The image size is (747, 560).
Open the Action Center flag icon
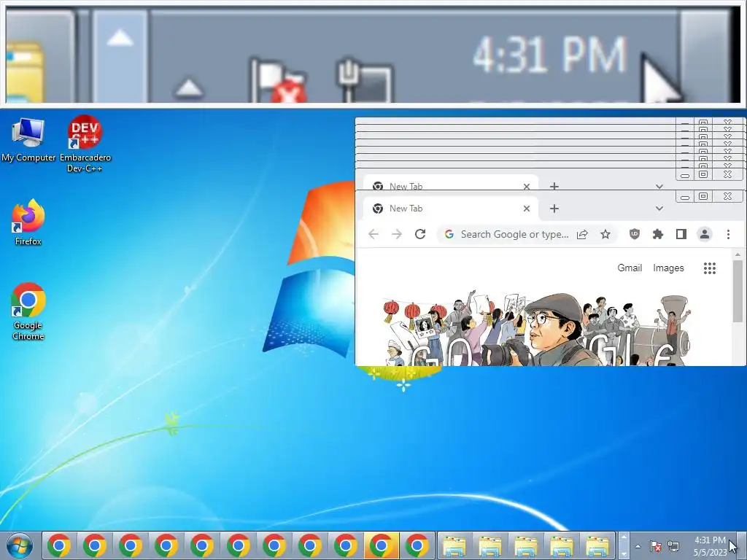coord(656,546)
